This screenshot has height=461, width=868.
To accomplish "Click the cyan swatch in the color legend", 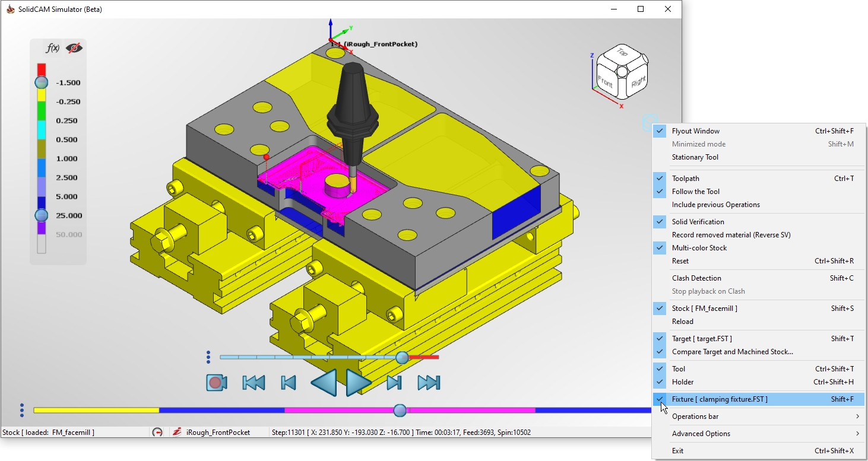I will tap(41, 130).
